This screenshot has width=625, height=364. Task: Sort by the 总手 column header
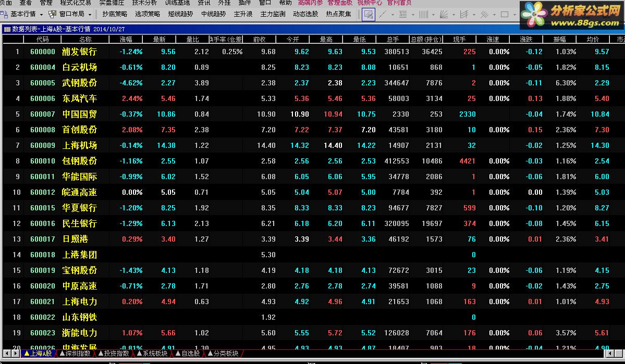(x=393, y=40)
